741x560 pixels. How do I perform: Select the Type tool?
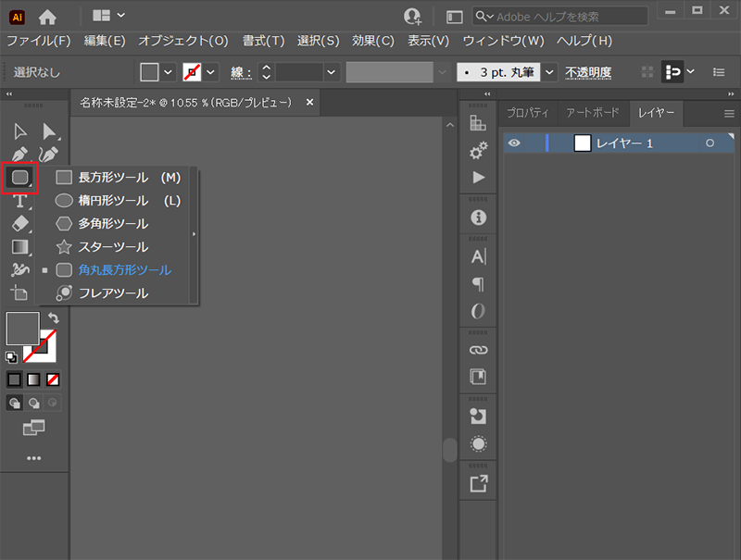click(x=19, y=201)
